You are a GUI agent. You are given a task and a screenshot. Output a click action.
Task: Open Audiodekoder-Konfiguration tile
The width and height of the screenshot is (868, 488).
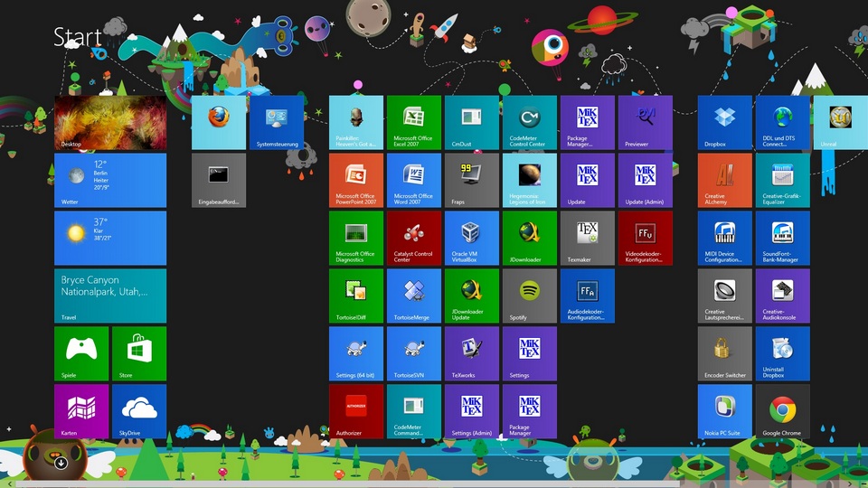coord(588,296)
